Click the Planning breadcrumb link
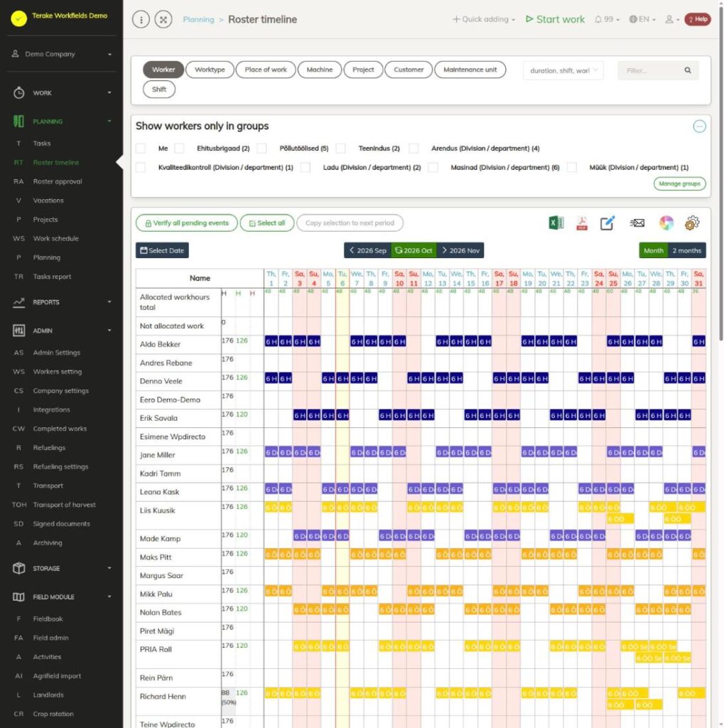The image size is (724, 728). click(198, 19)
